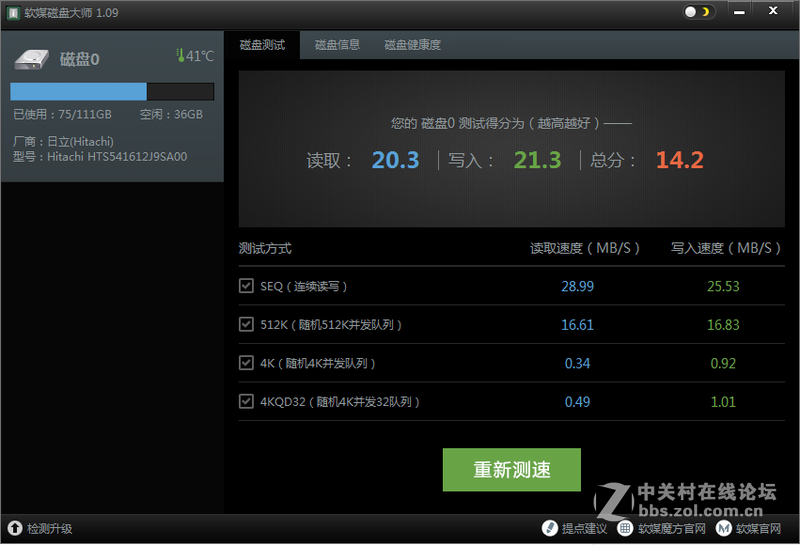
Task: Open the 提点建议 link
Action: click(585, 529)
